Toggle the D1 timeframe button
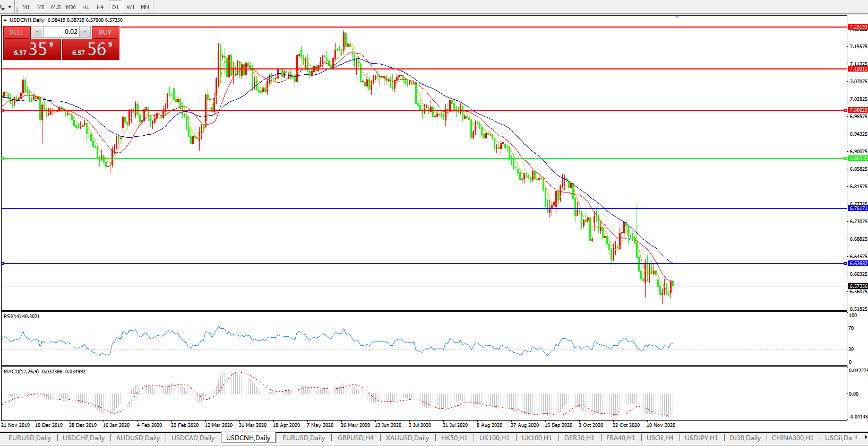The height and width of the screenshot is (446, 868). pyautogui.click(x=115, y=7)
